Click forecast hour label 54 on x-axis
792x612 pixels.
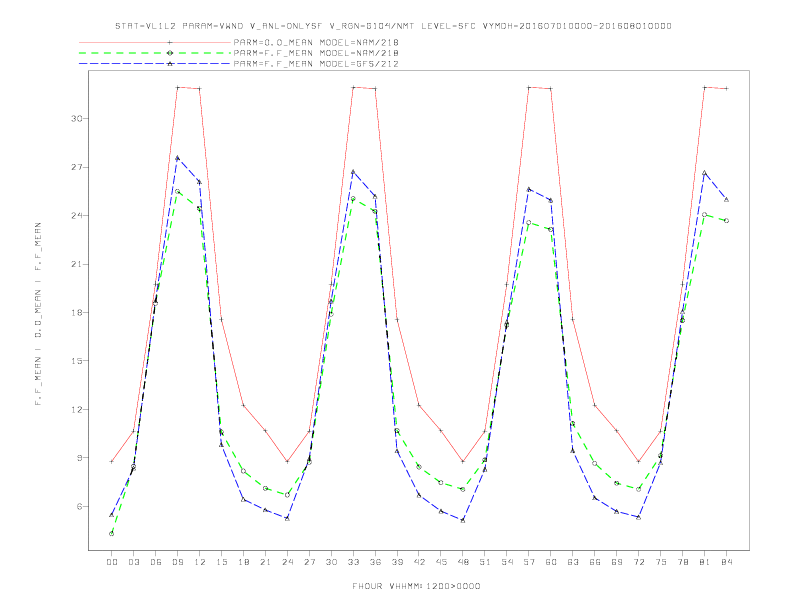tap(507, 562)
